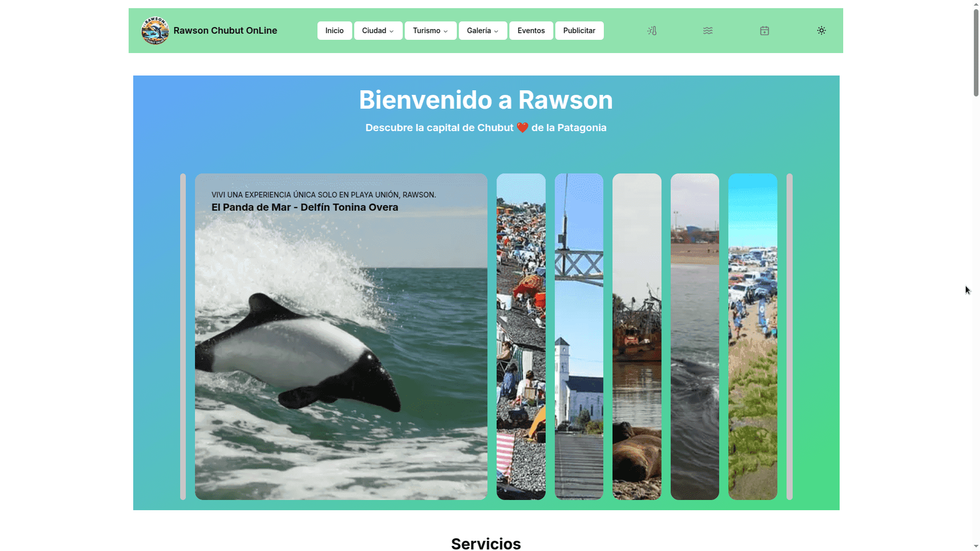
Task: Open the waves tide icon
Action: (708, 31)
